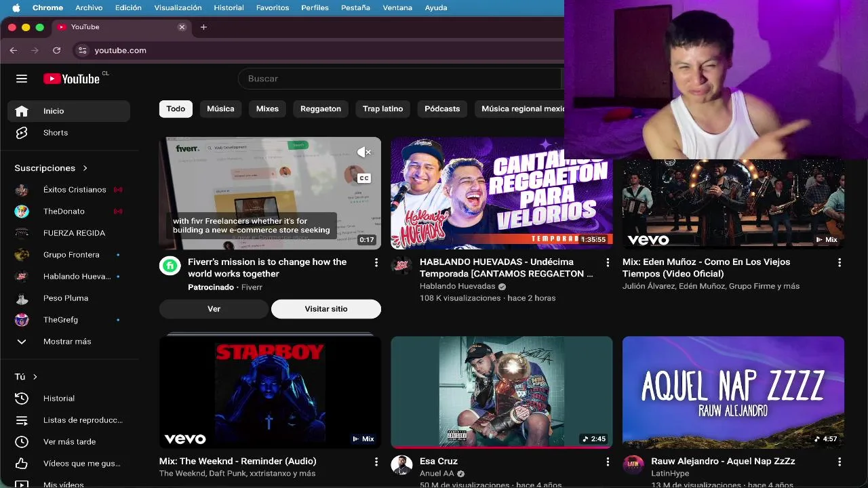Image resolution: width=868 pixels, height=488 pixels.
Task: Open the Ventana menu
Action: [x=397, y=7]
